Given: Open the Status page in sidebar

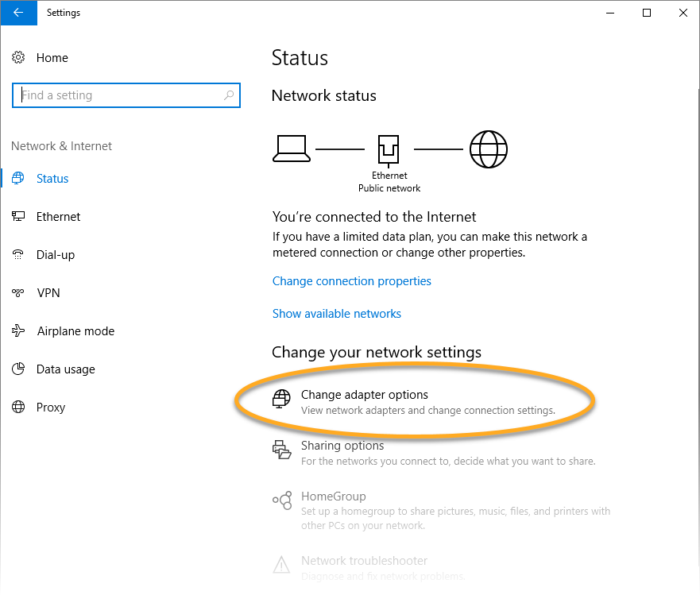Looking at the screenshot, I should (52, 179).
